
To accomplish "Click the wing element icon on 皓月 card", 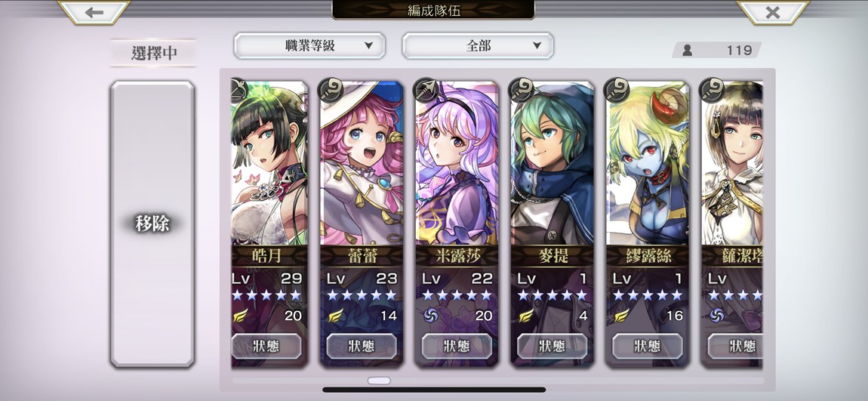I will pyautogui.click(x=240, y=316).
